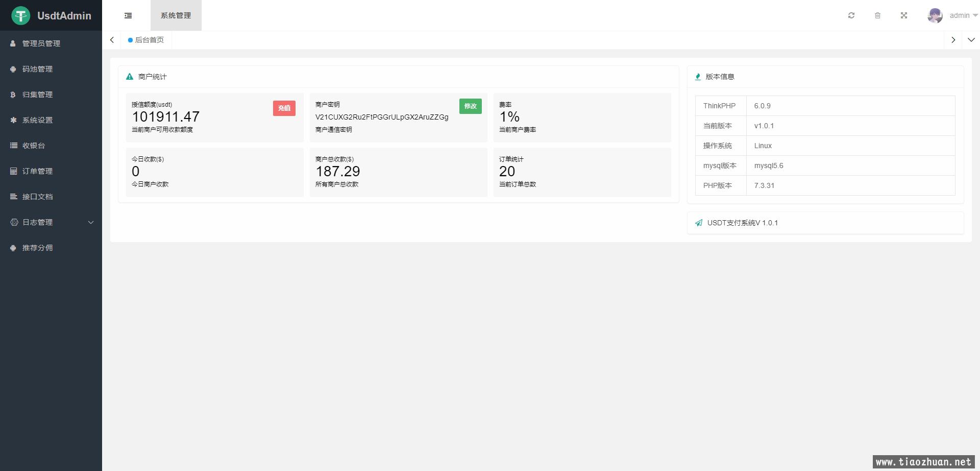
Task: Open 订单管理 in the sidebar
Action: click(37, 171)
